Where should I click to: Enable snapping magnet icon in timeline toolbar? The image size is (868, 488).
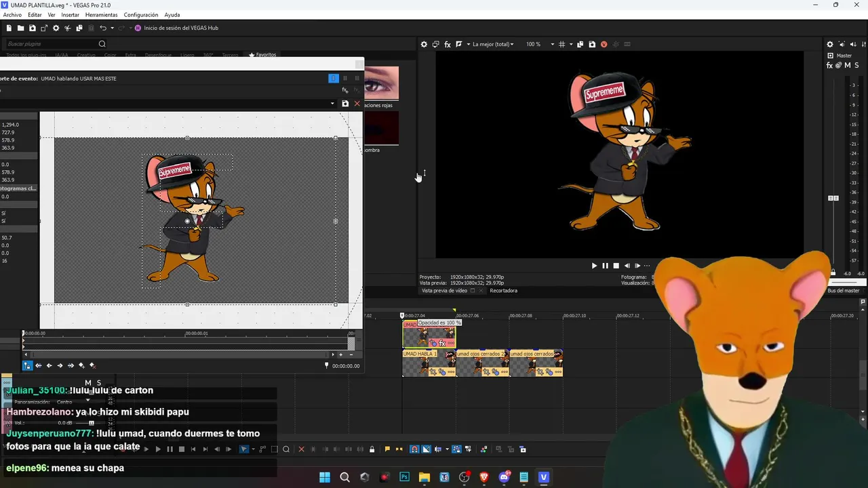pos(414,449)
